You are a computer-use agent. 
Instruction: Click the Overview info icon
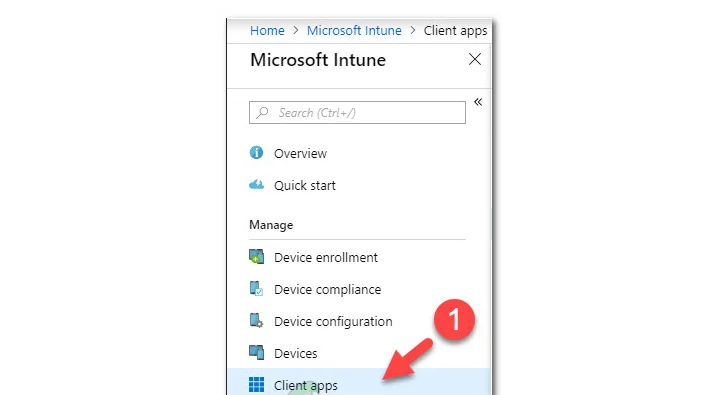pos(256,153)
